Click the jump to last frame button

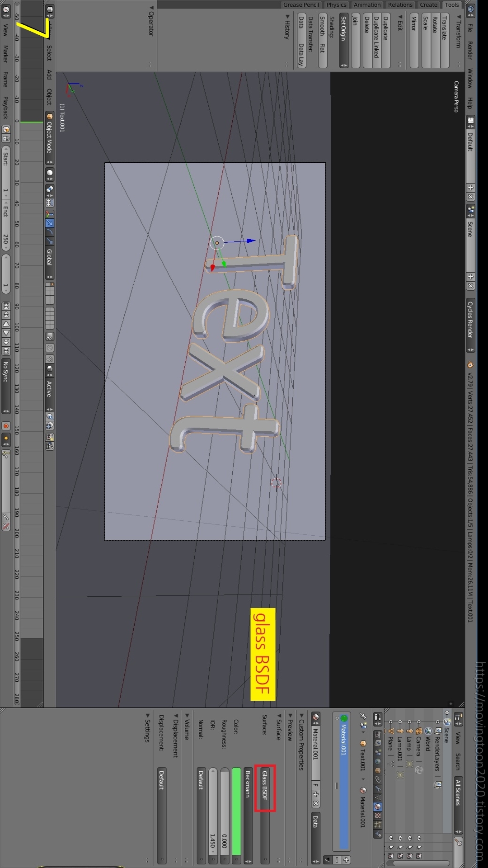pyautogui.click(x=6, y=351)
